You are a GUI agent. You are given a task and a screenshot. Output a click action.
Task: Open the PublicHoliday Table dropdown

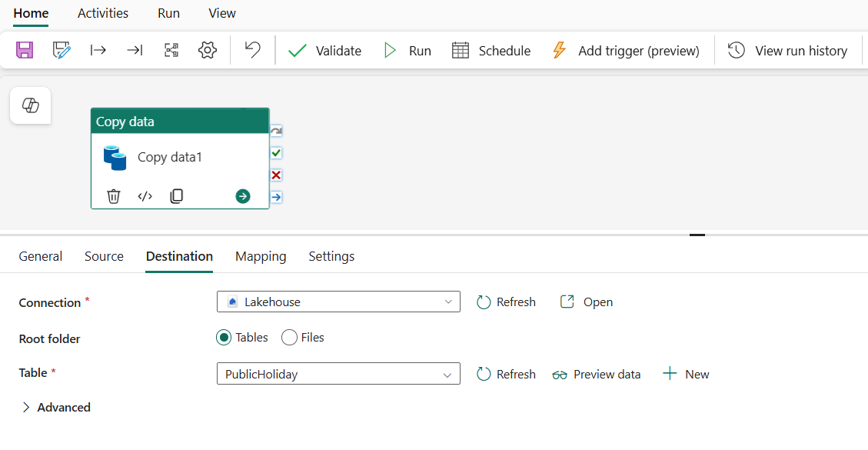coord(338,374)
